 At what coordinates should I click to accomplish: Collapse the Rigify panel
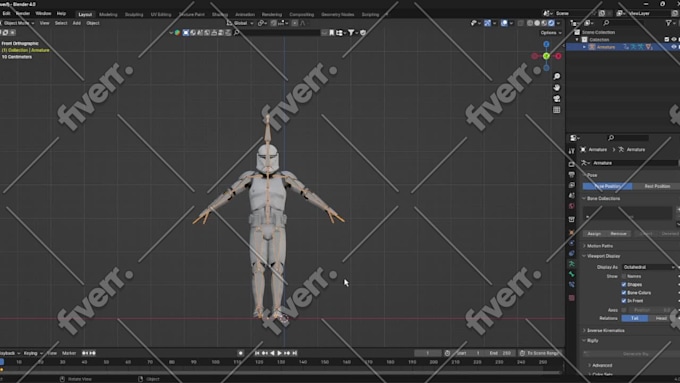tap(592, 340)
